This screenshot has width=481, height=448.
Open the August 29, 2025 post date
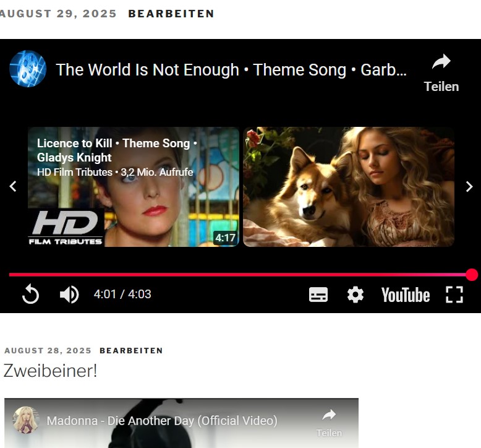click(57, 14)
